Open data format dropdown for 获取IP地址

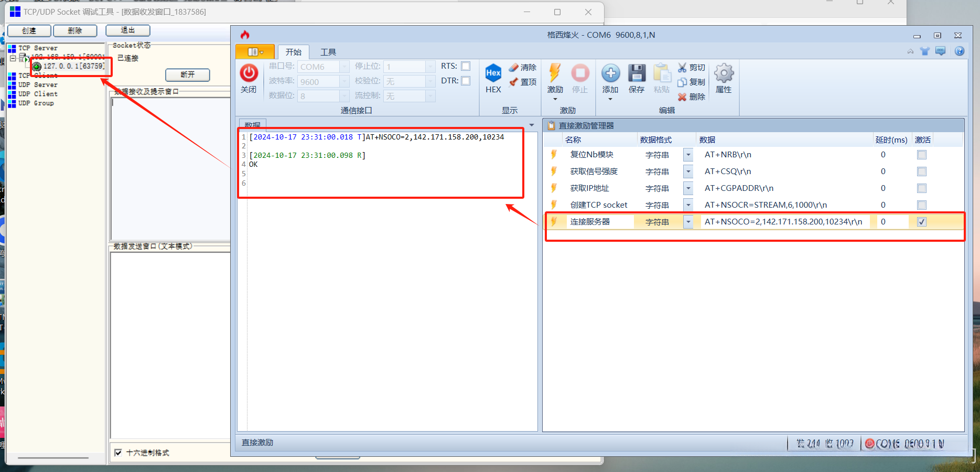coord(688,188)
